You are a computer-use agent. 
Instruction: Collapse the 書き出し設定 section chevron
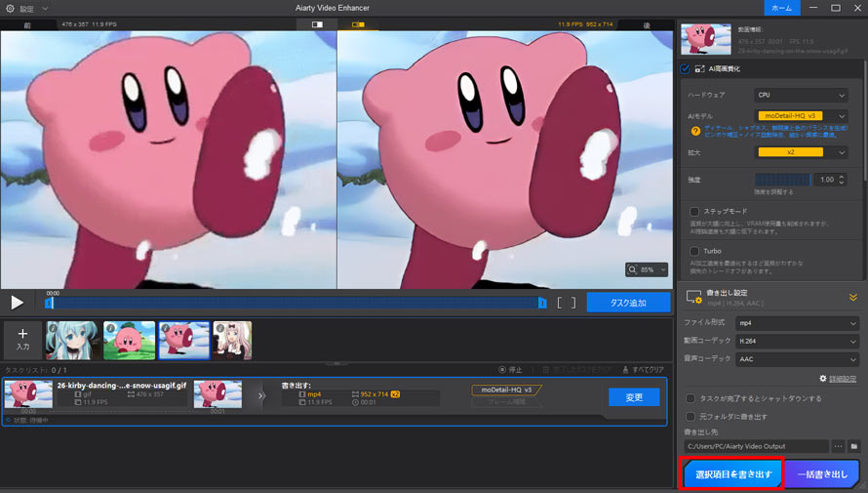pos(853,298)
